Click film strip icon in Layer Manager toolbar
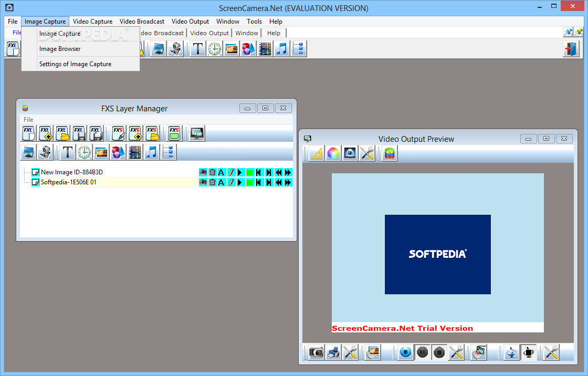 click(134, 152)
